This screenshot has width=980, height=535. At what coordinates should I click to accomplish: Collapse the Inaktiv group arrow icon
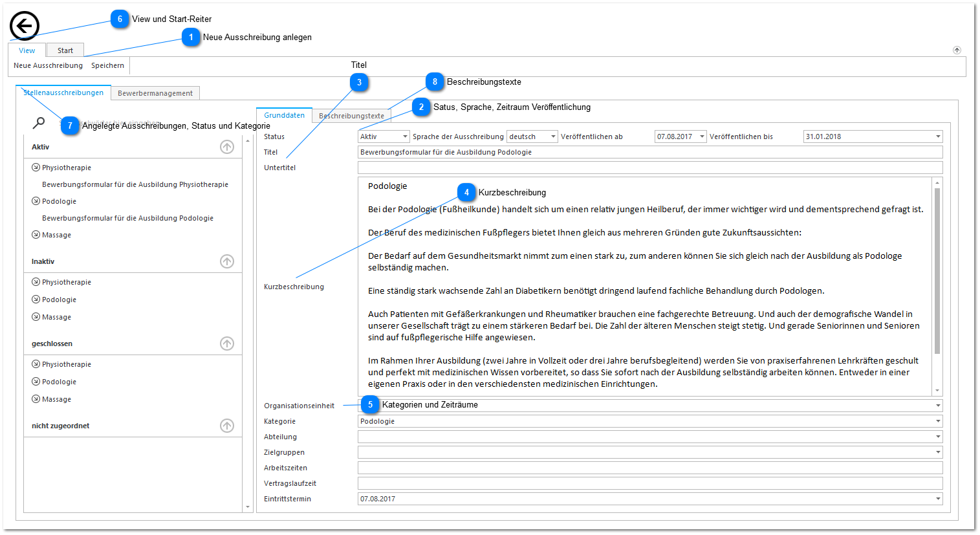227,261
